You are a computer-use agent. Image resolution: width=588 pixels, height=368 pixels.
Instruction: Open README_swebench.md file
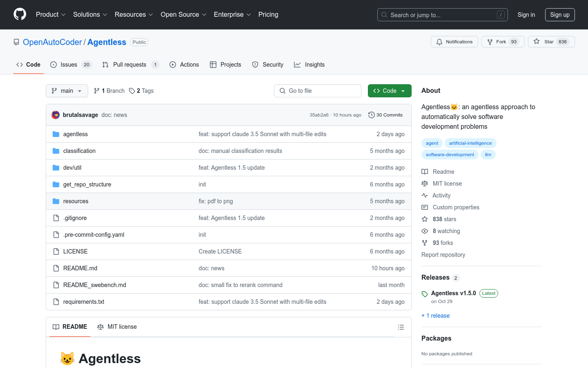click(x=95, y=285)
